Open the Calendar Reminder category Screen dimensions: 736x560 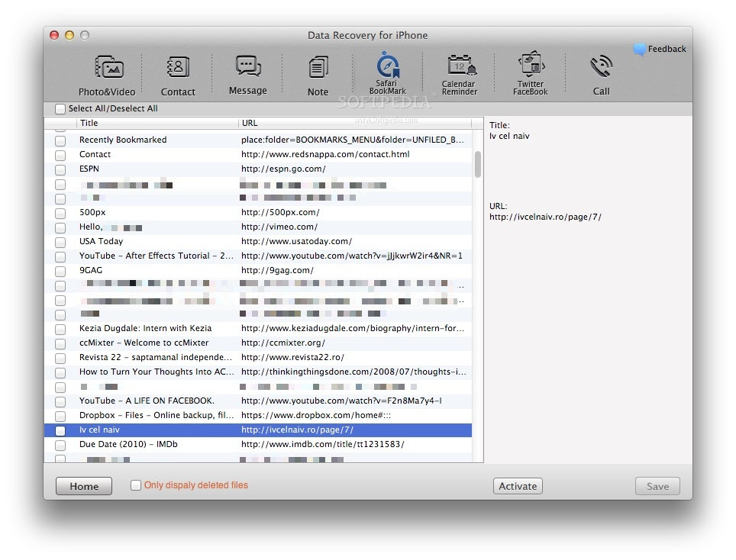tap(460, 75)
